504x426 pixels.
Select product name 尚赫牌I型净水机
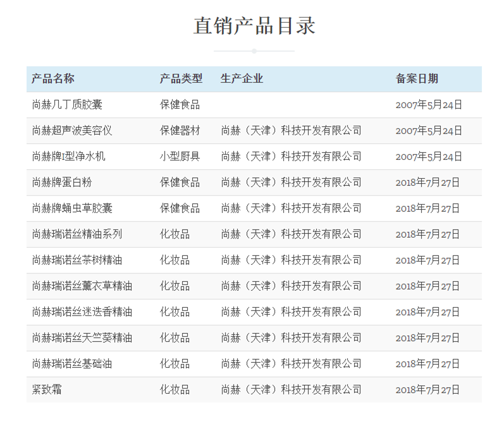68,157
